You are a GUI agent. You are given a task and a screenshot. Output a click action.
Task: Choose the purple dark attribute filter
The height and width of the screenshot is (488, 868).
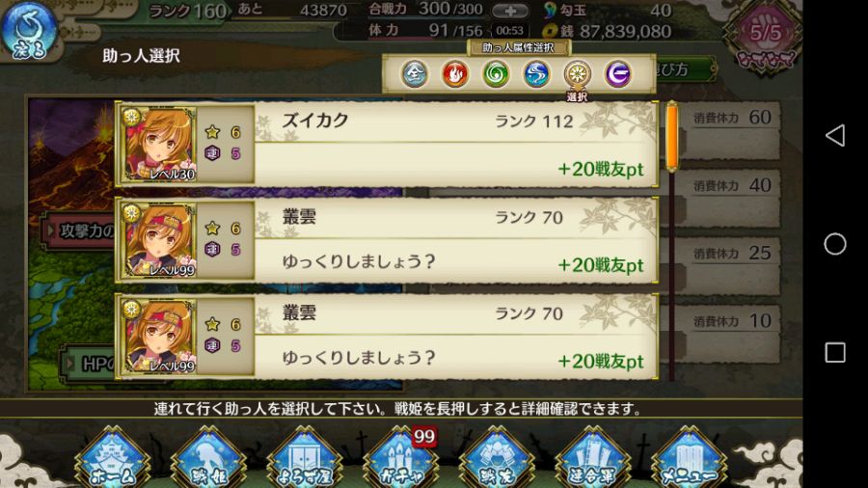tap(618, 74)
